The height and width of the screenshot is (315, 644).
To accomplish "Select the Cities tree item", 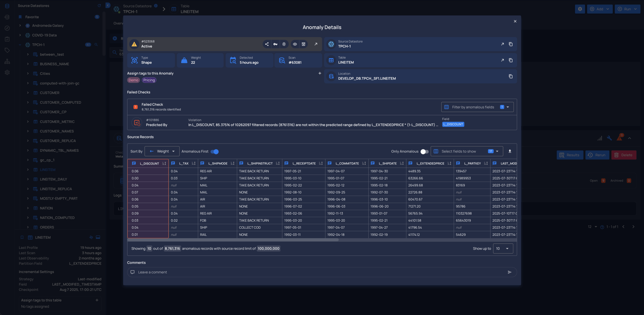I will [x=45, y=74].
